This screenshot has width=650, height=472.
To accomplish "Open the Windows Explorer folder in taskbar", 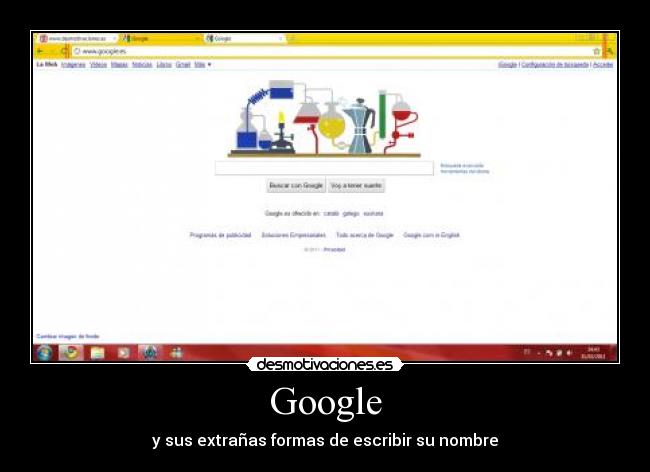I will [x=97, y=353].
